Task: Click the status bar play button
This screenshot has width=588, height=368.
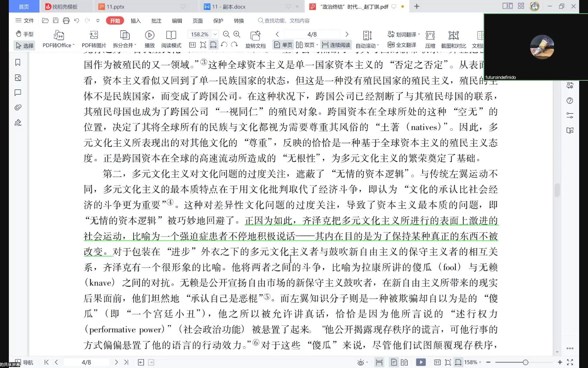Action: coord(421,362)
